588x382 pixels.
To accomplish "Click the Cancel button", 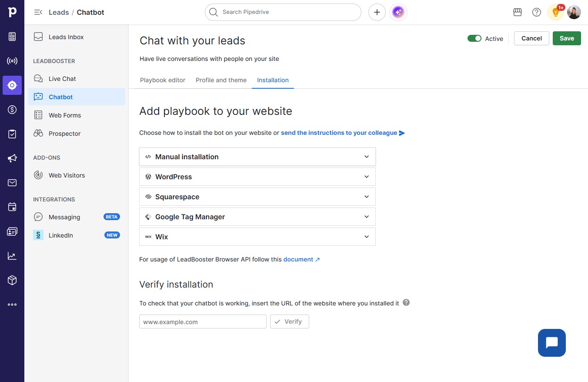I will (531, 38).
